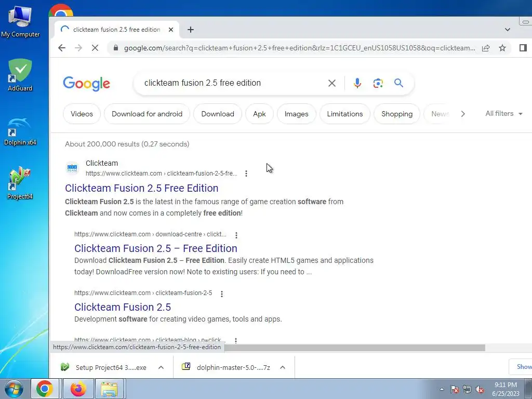Start voice search with the microphone icon
Viewport: 532px width, 399px height.
[x=357, y=83]
